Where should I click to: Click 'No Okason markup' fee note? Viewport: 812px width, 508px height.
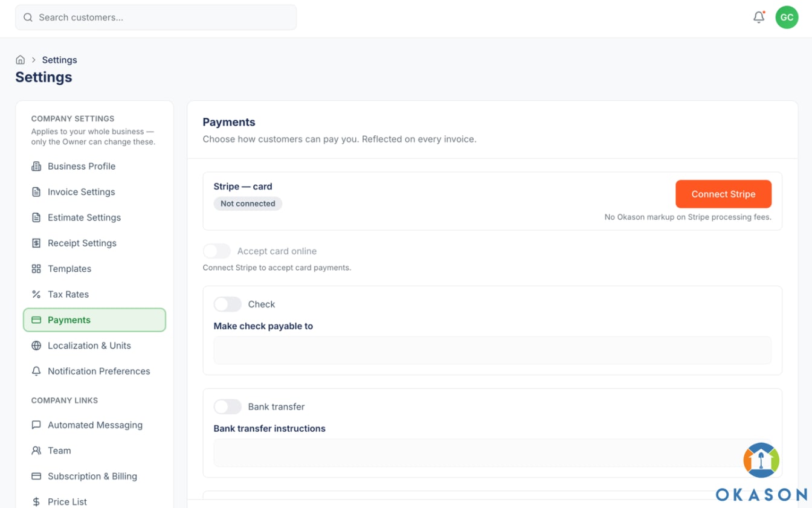[688, 217]
